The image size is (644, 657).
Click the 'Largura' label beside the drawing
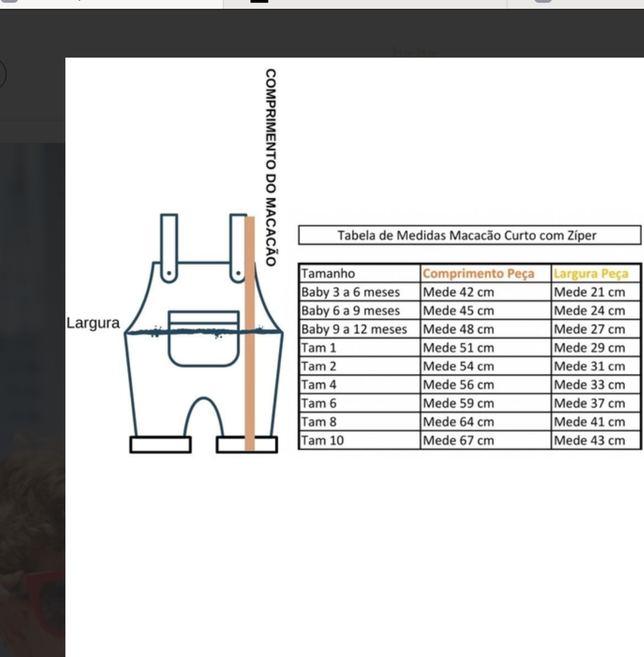point(93,323)
